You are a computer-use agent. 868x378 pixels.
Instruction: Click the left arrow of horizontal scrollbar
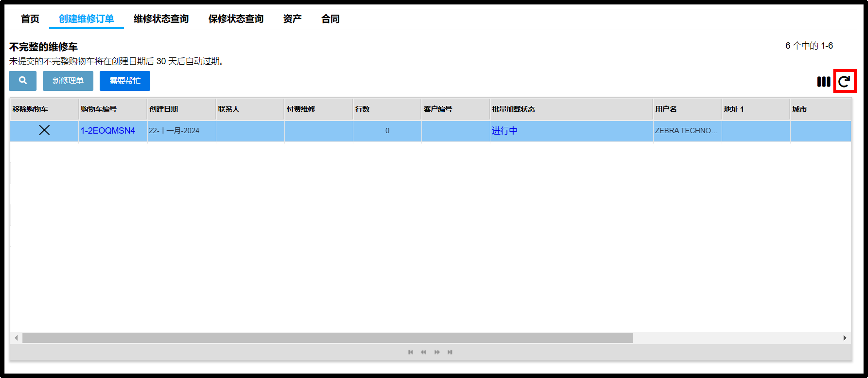pyautogui.click(x=16, y=338)
